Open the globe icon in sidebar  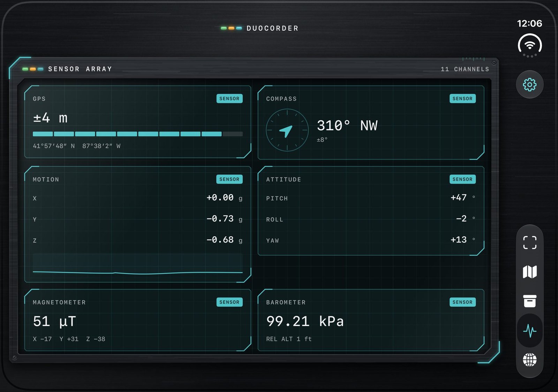(x=529, y=360)
